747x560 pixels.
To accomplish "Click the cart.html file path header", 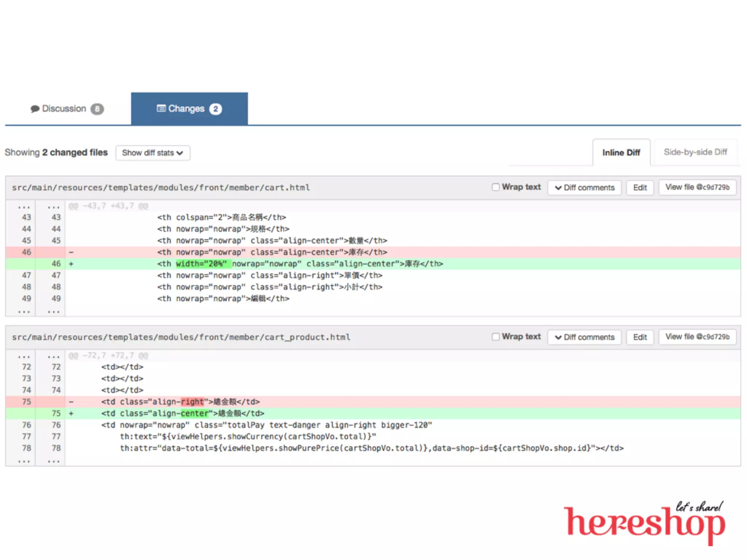I will pyautogui.click(x=161, y=188).
